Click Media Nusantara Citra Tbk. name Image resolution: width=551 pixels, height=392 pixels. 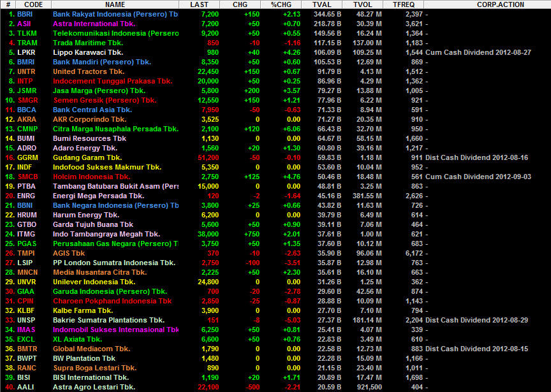[100, 272]
